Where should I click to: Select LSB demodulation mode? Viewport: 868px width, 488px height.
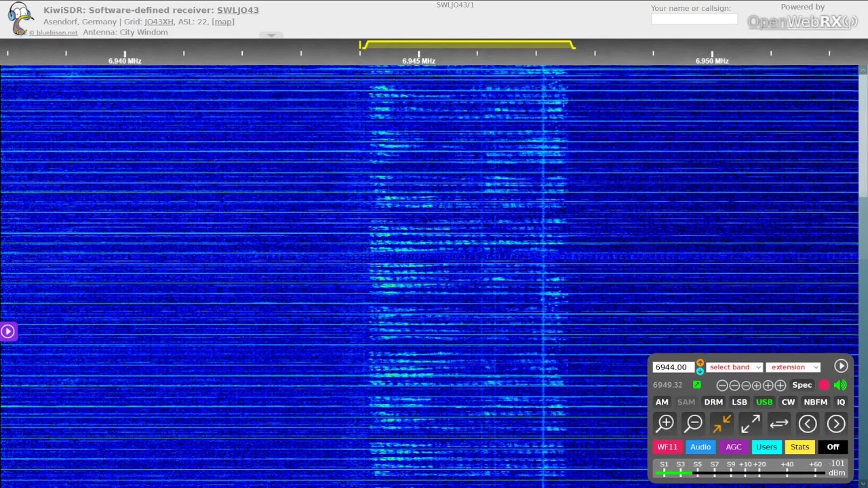[x=739, y=402]
